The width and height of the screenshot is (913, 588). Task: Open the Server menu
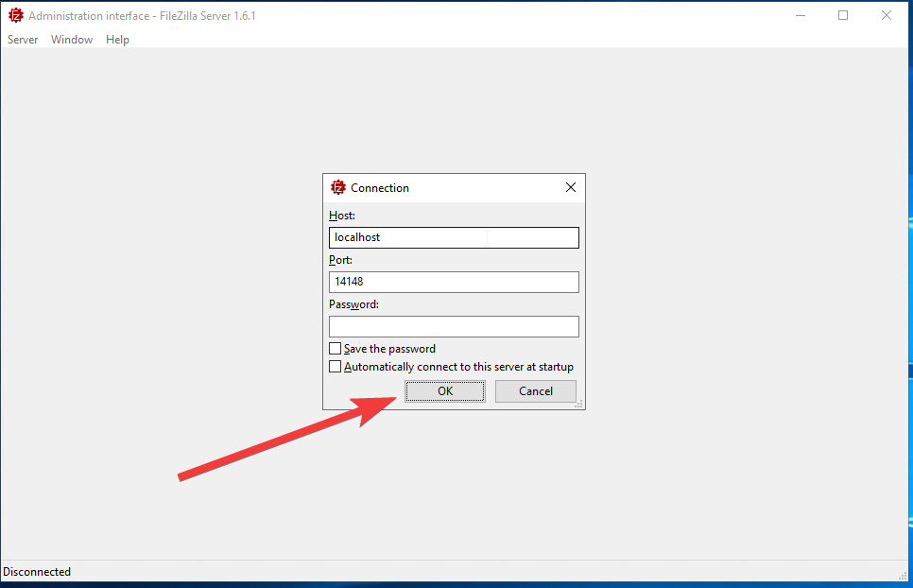(x=23, y=40)
